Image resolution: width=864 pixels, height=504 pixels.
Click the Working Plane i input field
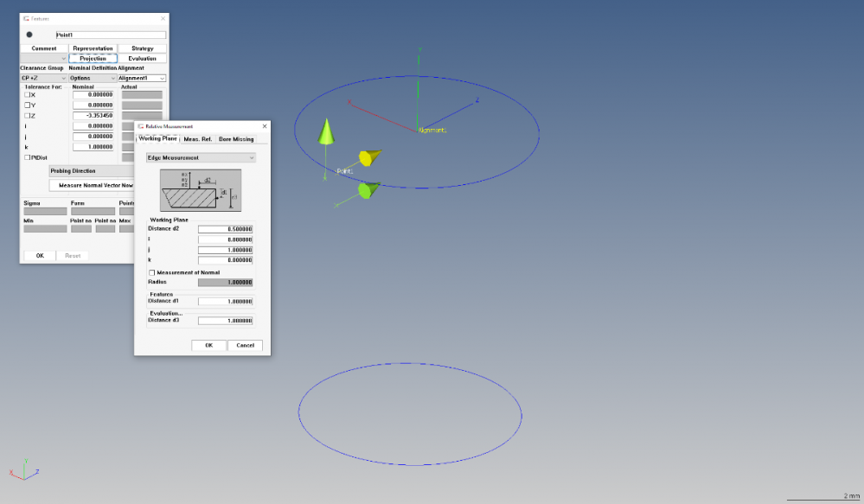[x=226, y=239]
